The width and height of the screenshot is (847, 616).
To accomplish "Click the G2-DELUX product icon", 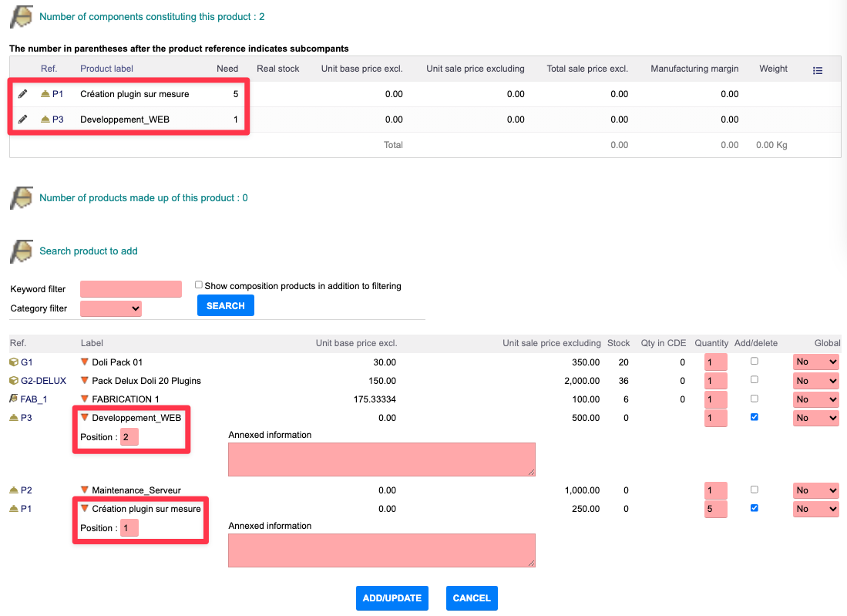I will click(14, 381).
